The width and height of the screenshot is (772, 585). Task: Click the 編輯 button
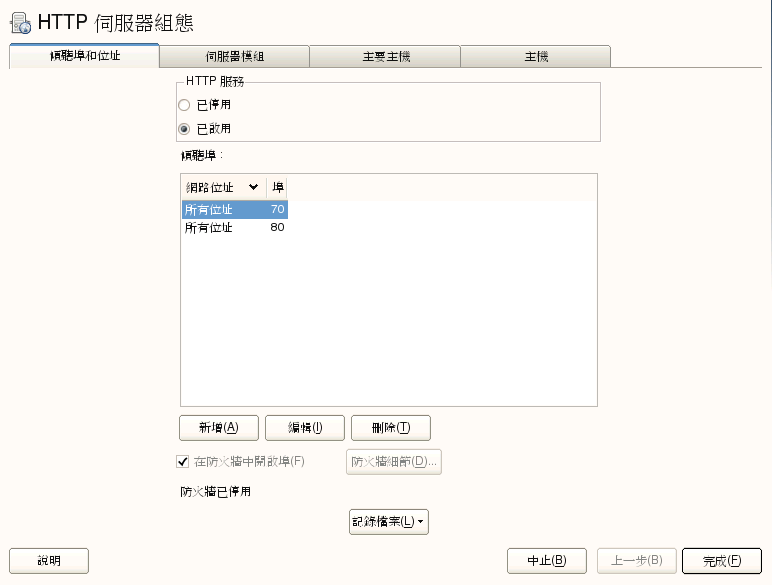point(304,428)
